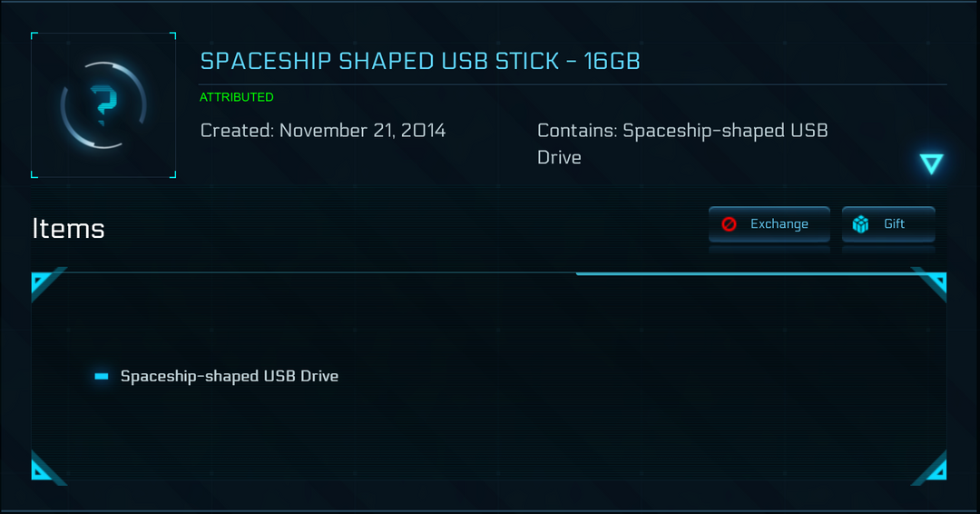Click the red prohibited icon on Exchange
This screenshot has width=980, height=514.
pyautogui.click(x=729, y=224)
